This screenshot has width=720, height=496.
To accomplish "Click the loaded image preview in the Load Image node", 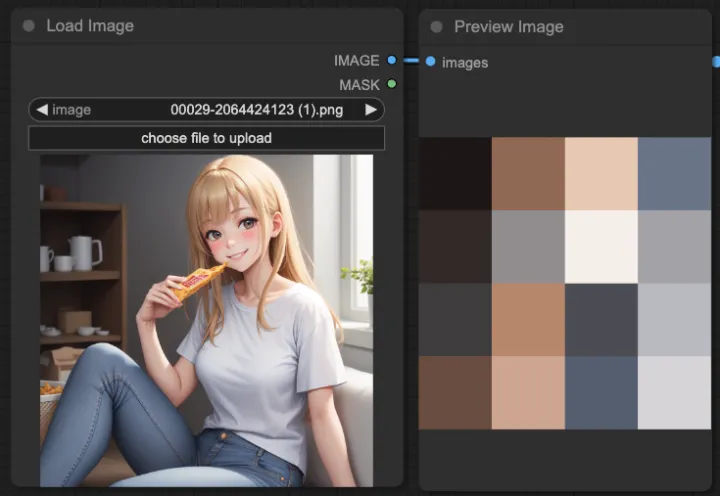I will click(206, 321).
